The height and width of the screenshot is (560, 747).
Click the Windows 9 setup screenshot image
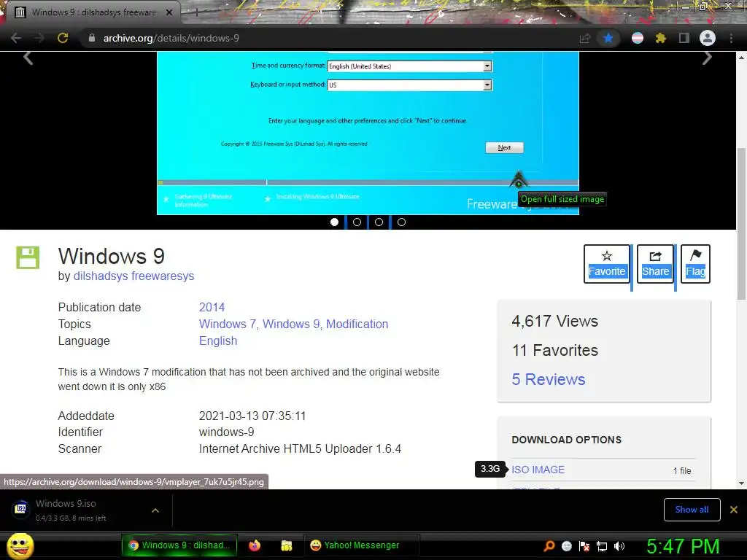click(x=368, y=133)
